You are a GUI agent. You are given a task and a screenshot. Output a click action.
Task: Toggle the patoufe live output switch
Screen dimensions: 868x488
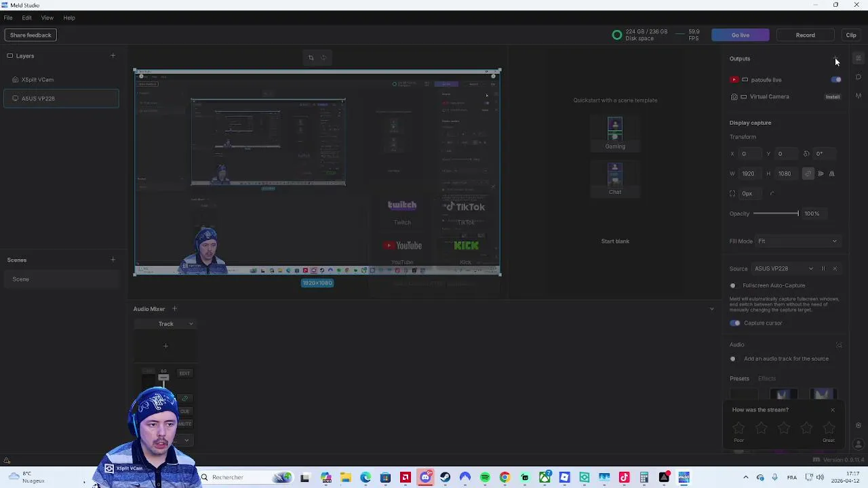coord(836,80)
